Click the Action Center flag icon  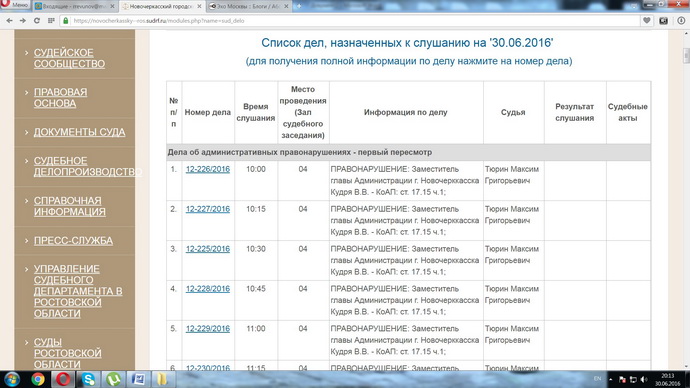pos(622,379)
